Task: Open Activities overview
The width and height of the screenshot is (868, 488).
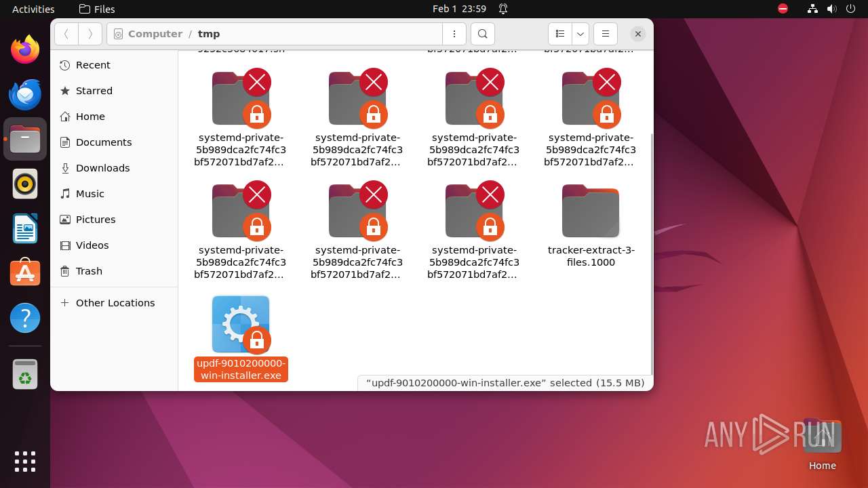Action: [x=33, y=9]
